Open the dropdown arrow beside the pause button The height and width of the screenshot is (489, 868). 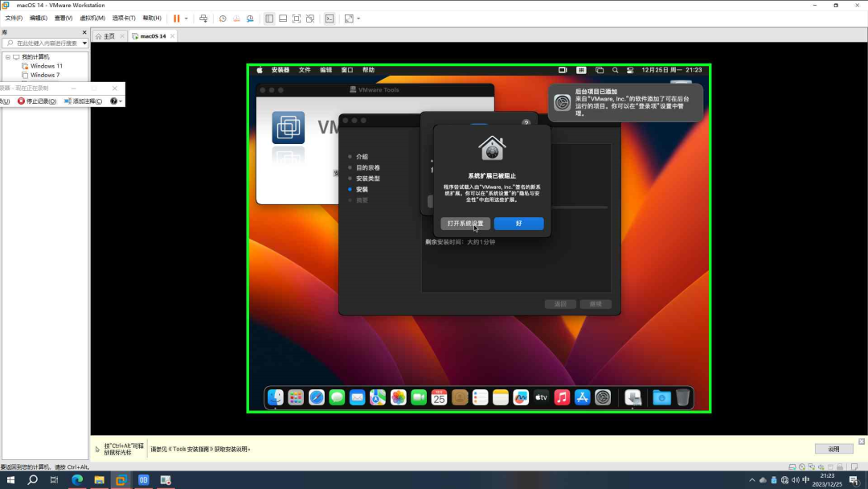(x=186, y=18)
